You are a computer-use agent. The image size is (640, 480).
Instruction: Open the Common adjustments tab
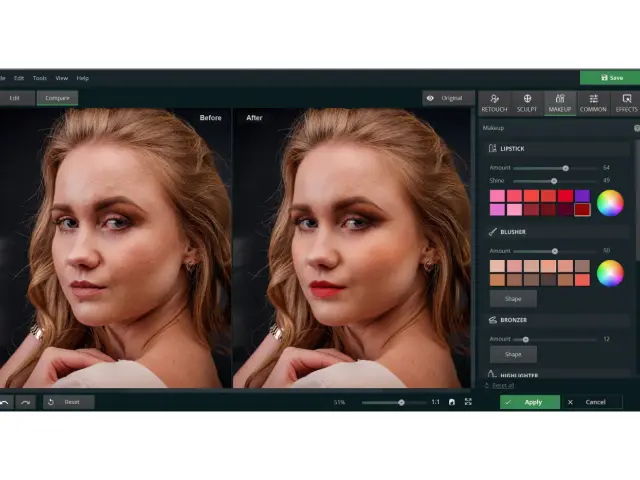[593, 103]
